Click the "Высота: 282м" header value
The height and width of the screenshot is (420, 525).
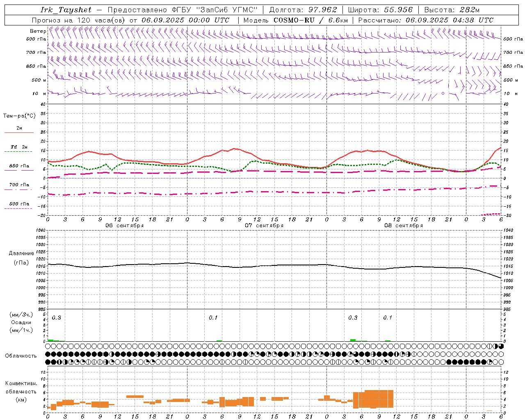click(x=452, y=10)
